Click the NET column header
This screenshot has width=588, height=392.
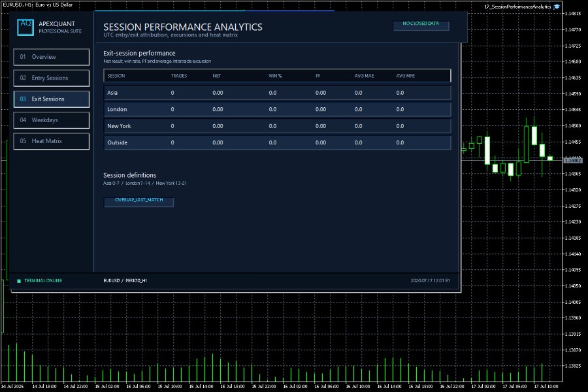pos(217,76)
